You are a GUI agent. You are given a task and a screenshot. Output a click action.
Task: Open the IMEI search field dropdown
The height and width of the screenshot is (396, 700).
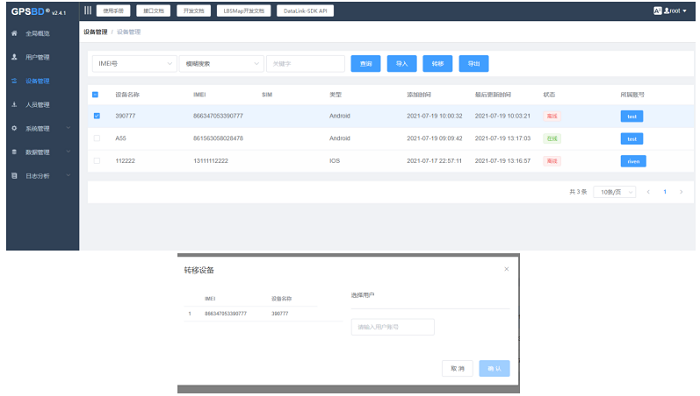[134, 64]
